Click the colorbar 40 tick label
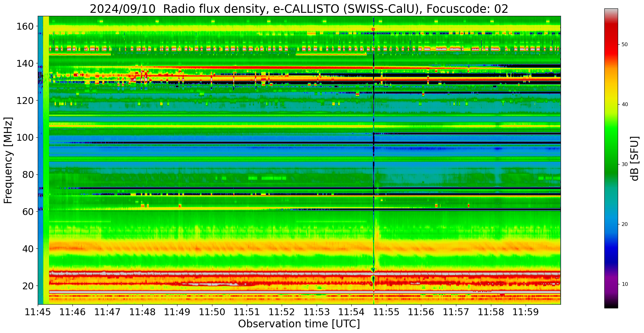Screen dimensions: 644x333 (x=625, y=105)
